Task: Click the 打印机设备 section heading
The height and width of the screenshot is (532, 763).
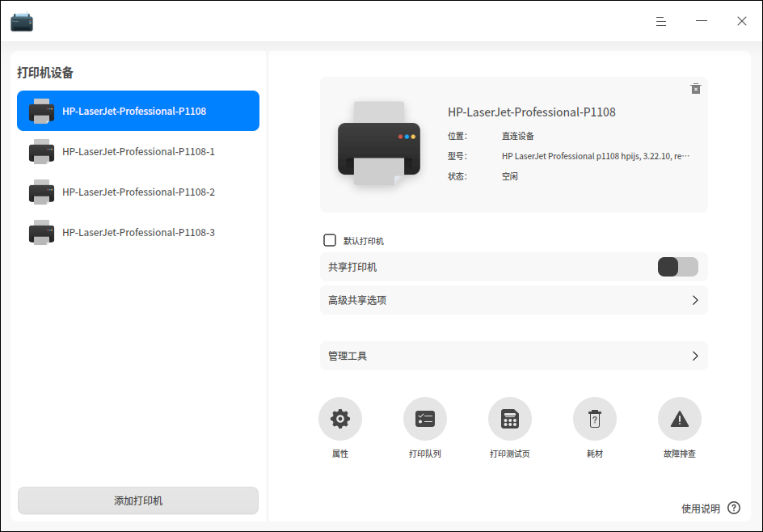Action: point(45,73)
